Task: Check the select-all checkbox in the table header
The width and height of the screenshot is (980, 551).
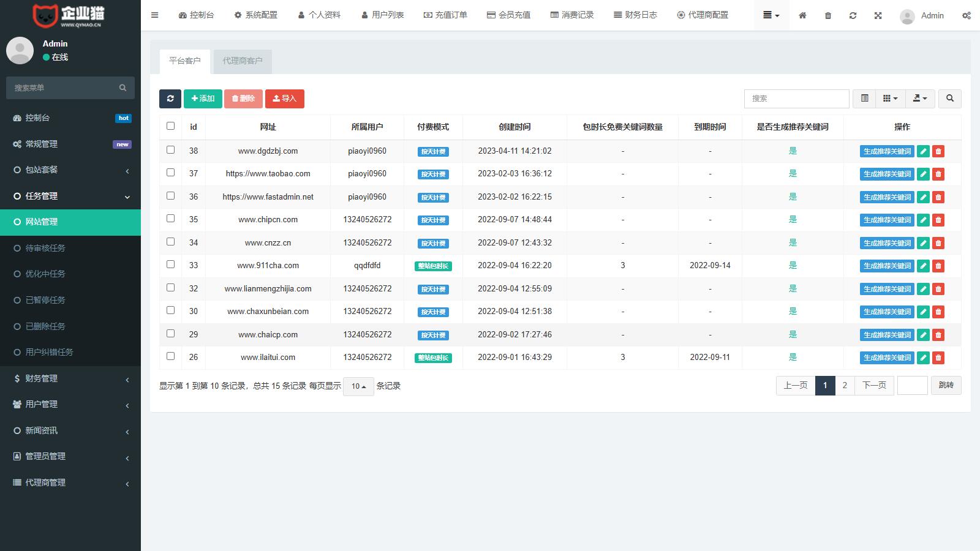Action: coord(170,126)
